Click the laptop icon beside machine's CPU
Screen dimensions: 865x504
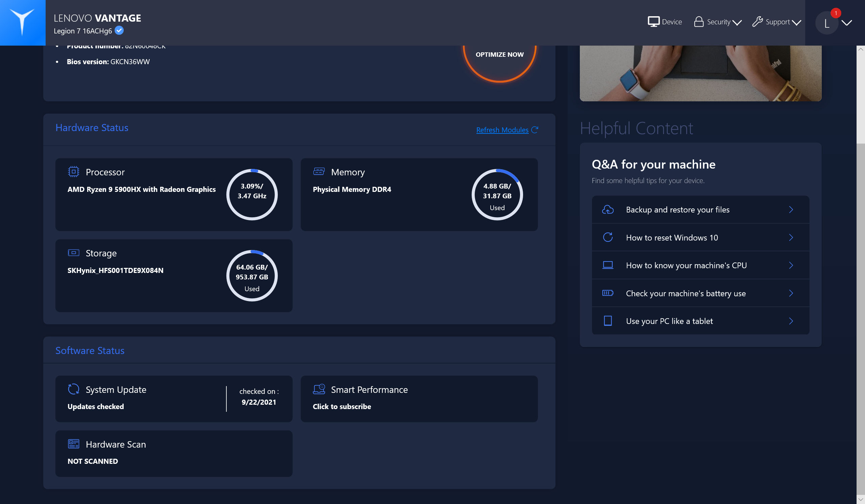point(608,265)
